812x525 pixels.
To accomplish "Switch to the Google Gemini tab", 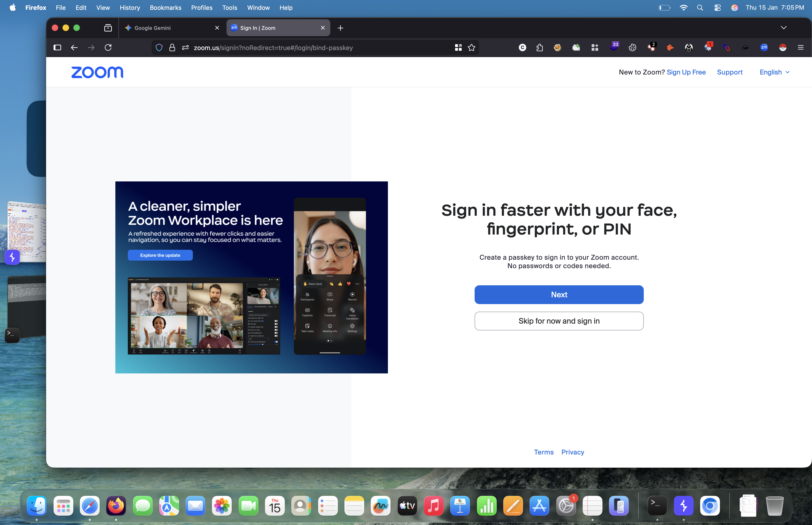I will point(153,28).
